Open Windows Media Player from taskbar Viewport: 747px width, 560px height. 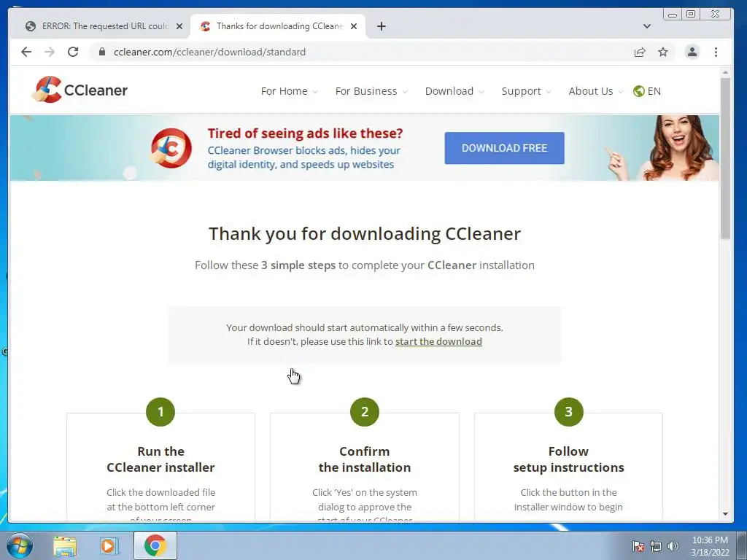point(109,545)
